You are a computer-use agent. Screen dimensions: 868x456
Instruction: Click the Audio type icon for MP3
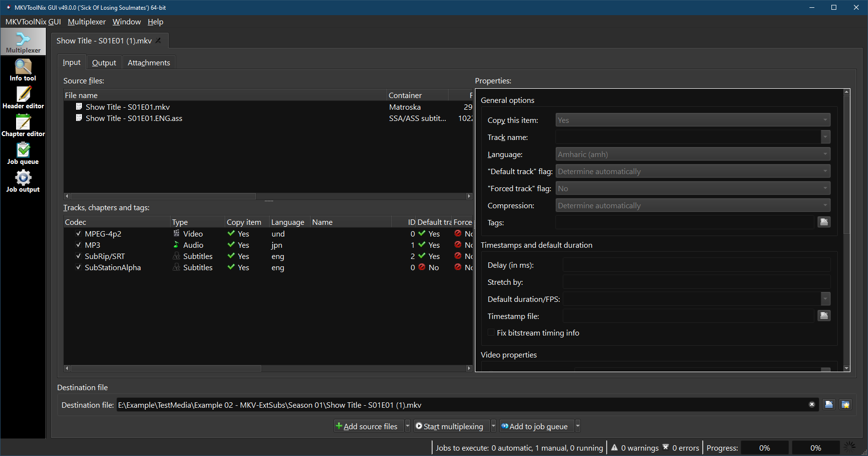pos(177,244)
